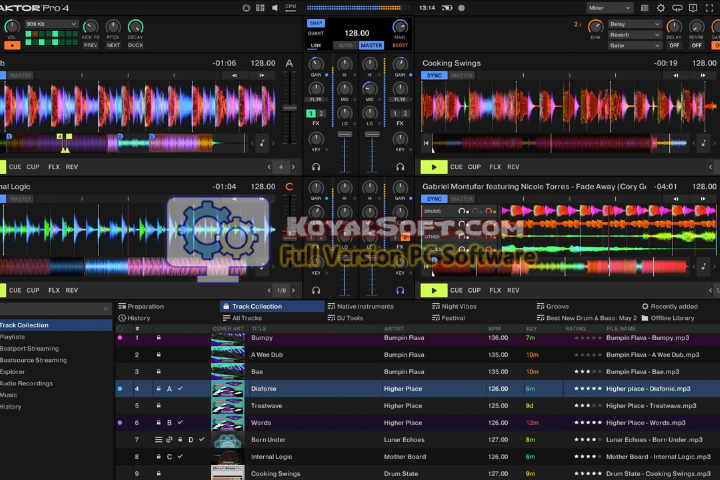Click CUE on deck A
The height and width of the screenshot is (480, 720).
[15, 167]
